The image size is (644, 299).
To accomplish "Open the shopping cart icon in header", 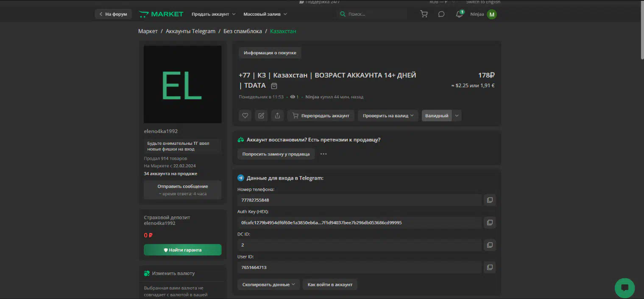I will click(x=424, y=14).
